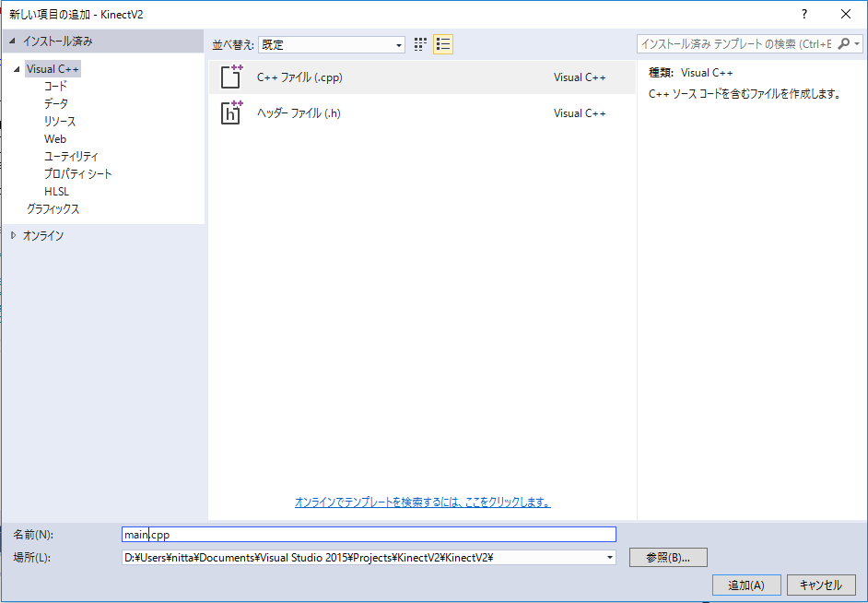Select the HLSL category

[56, 191]
